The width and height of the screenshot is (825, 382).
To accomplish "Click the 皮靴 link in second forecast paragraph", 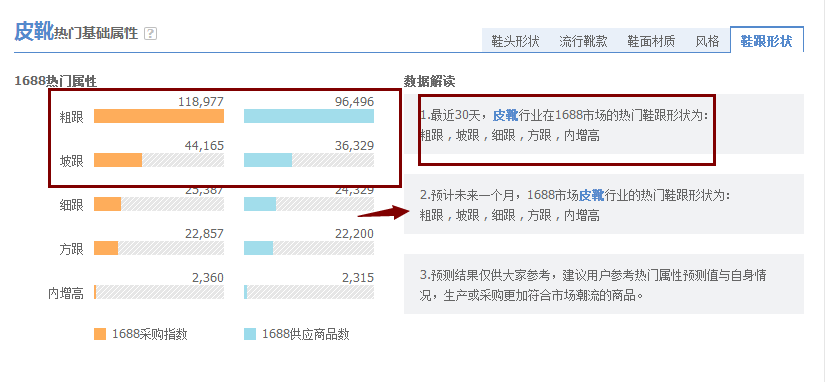I will click(591, 195).
